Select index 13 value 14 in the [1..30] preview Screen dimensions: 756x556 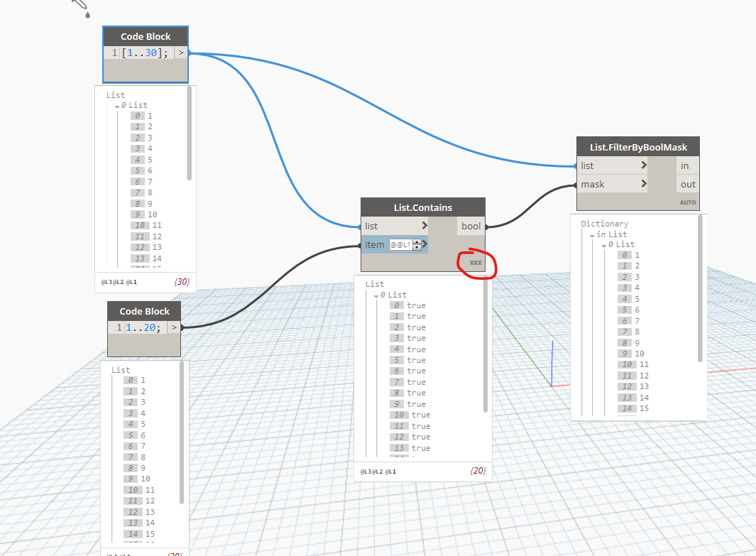[146, 258]
